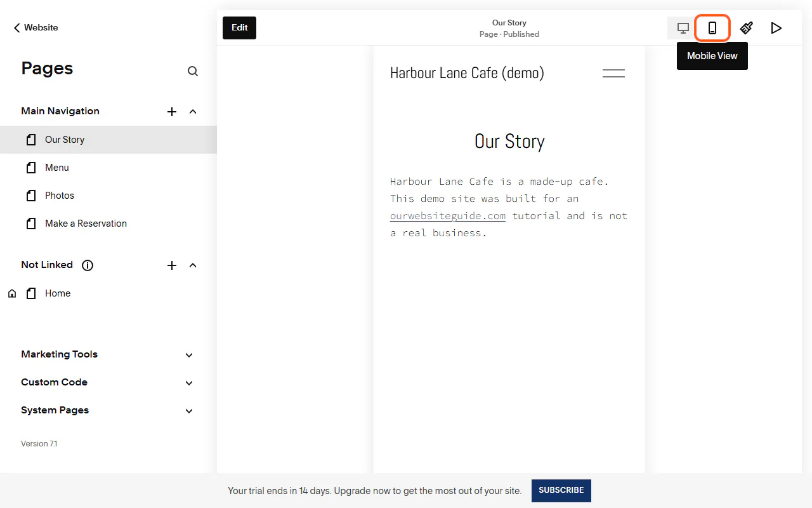
Task: Click the Version 7.1 text
Action: tap(39, 444)
